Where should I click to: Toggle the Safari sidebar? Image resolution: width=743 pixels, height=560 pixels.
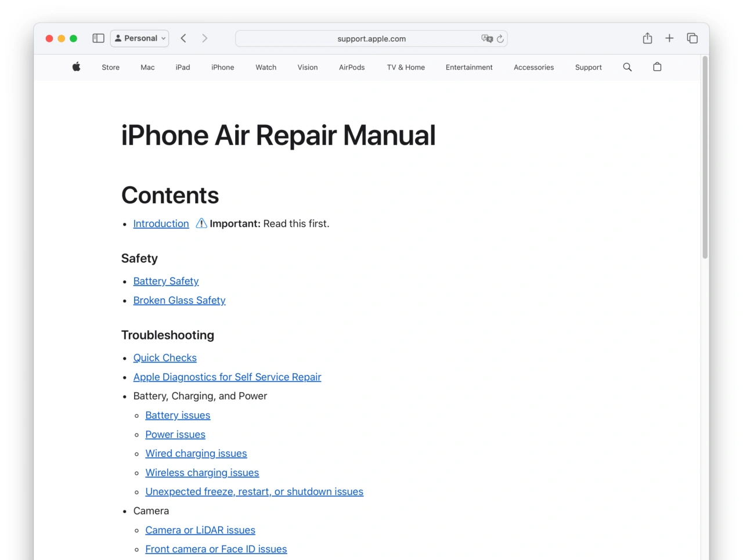tap(98, 38)
